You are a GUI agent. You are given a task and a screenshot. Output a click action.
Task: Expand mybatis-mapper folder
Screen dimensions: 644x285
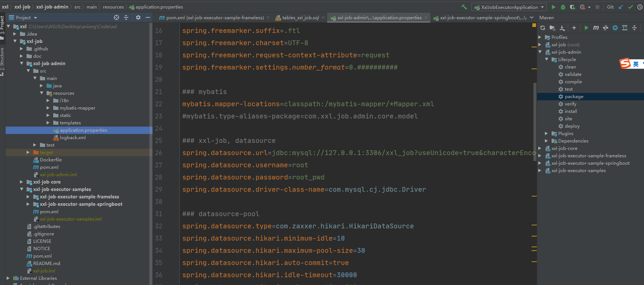tap(48, 108)
